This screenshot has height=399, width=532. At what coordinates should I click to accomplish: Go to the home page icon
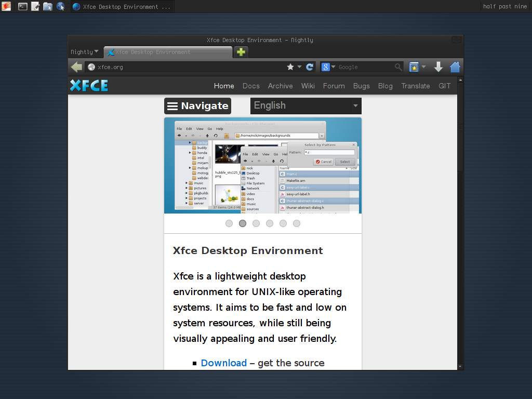(x=455, y=67)
